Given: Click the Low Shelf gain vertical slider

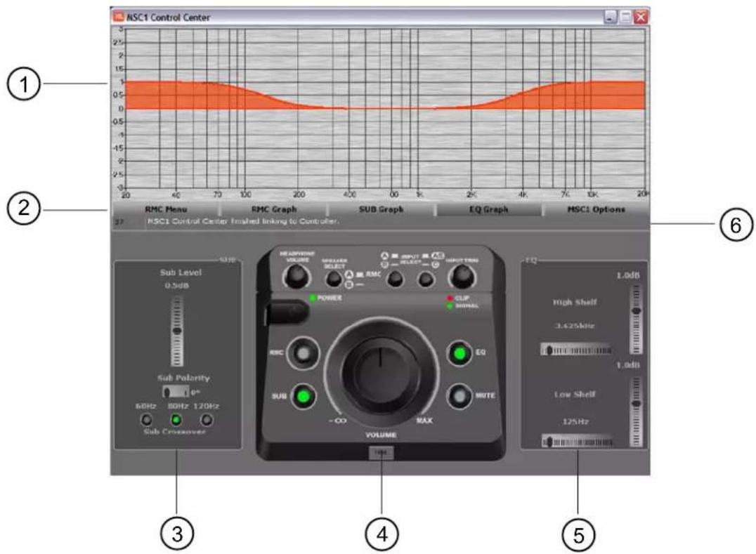Looking at the screenshot, I should (x=637, y=411).
